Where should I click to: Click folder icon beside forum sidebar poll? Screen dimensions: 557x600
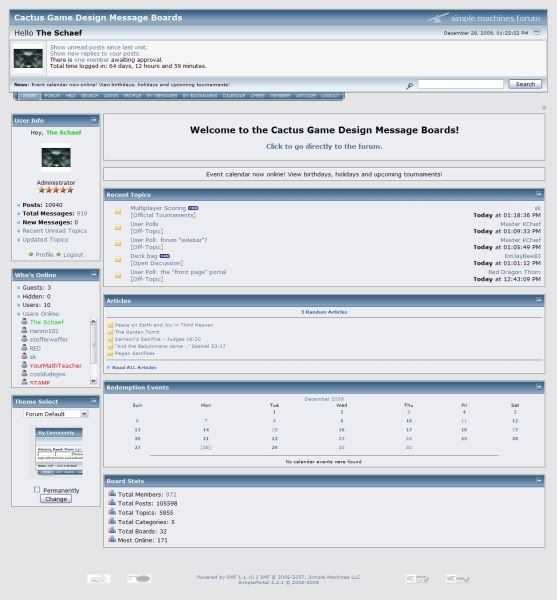(x=118, y=243)
